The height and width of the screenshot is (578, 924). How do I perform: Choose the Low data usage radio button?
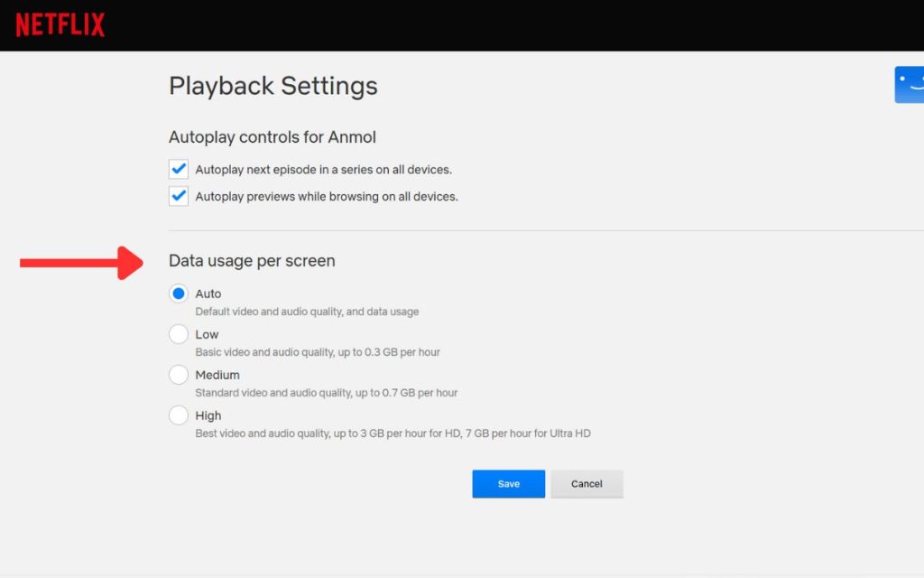tap(179, 334)
